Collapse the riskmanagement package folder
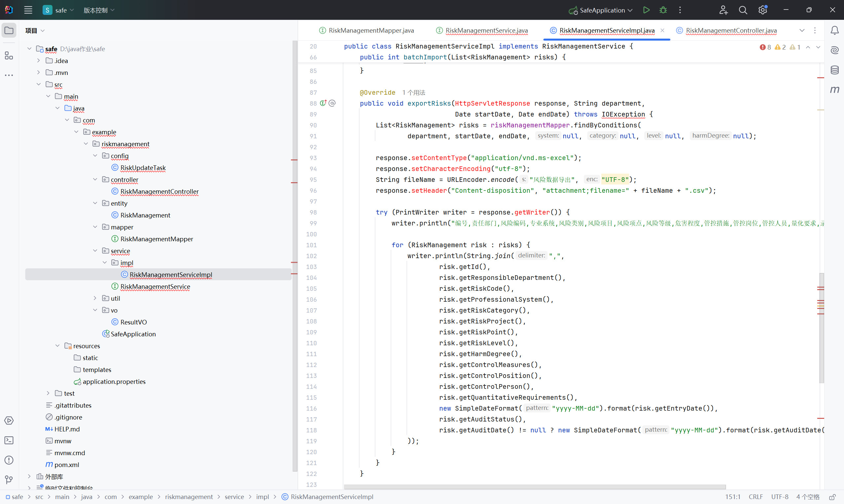Screen dimensions: 844x504 coord(86,144)
